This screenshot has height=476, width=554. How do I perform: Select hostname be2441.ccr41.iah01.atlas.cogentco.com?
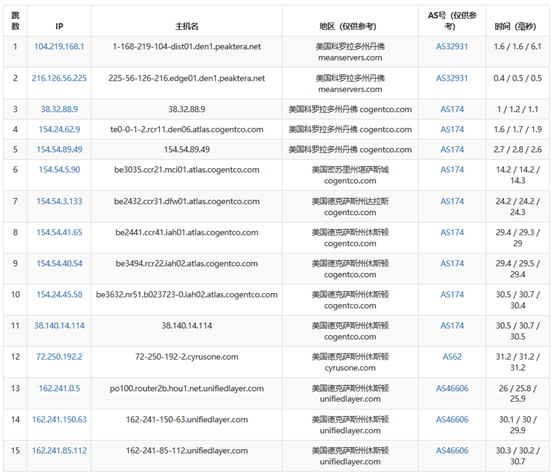click(187, 233)
